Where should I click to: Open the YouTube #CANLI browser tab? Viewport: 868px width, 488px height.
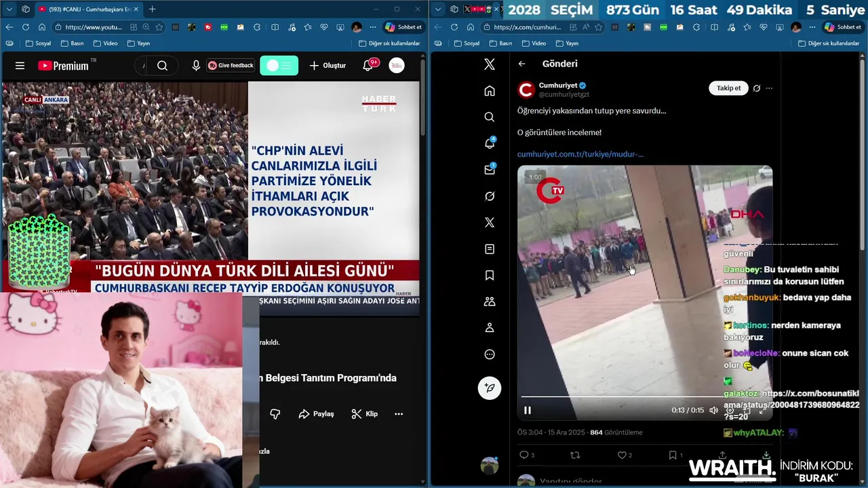click(x=87, y=9)
